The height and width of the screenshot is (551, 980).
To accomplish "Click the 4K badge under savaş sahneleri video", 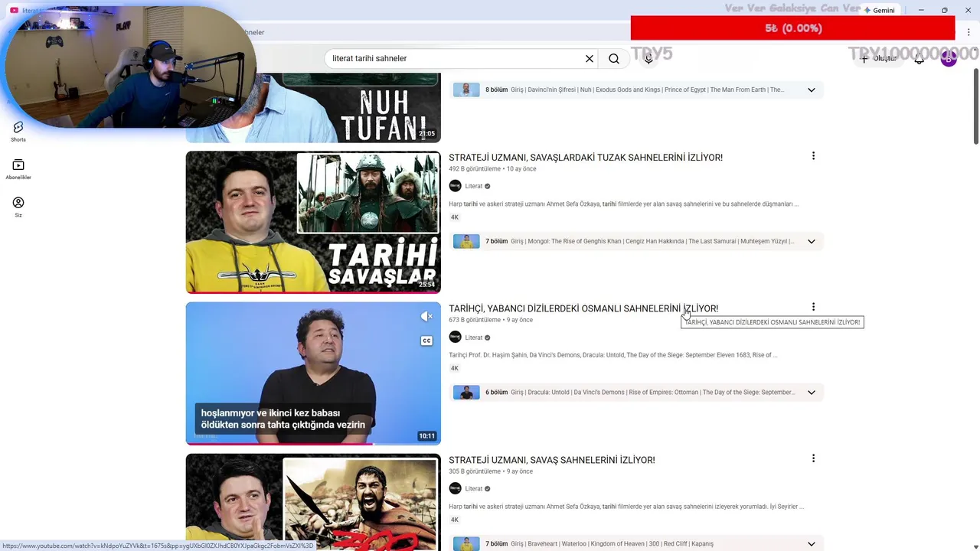I will pyautogui.click(x=455, y=520).
